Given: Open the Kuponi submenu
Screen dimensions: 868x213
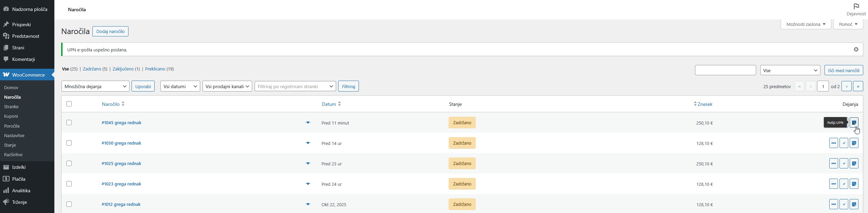Looking at the screenshot, I should 11,116.
